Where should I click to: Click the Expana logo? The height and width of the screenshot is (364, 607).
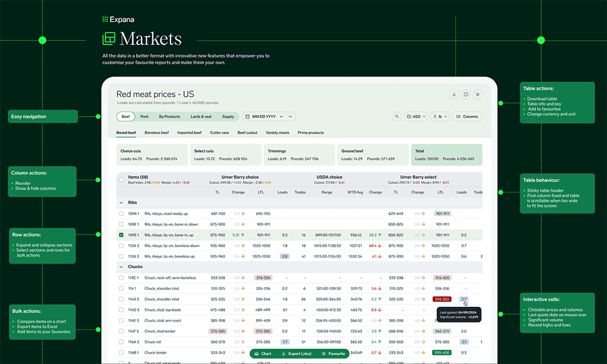coord(118,19)
